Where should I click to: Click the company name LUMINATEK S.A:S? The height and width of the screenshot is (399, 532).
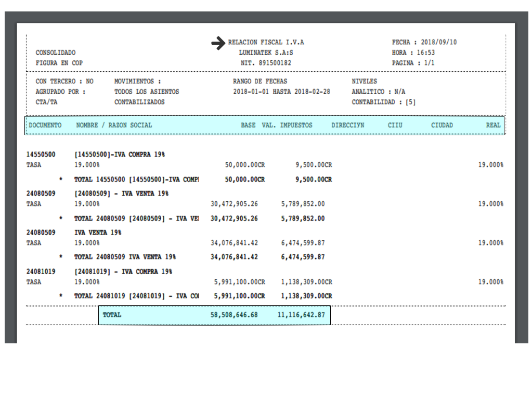tap(266, 53)
